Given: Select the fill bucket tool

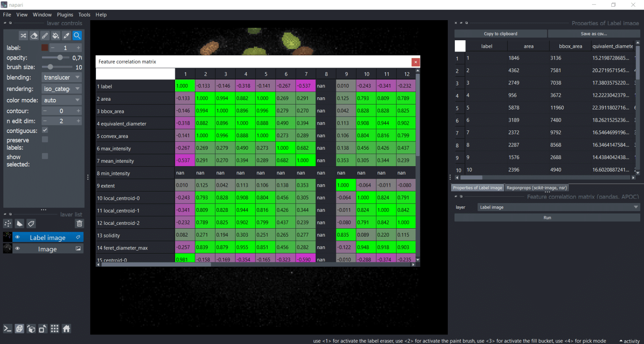Looking at the screenshot, I should (x=55, y=36).
